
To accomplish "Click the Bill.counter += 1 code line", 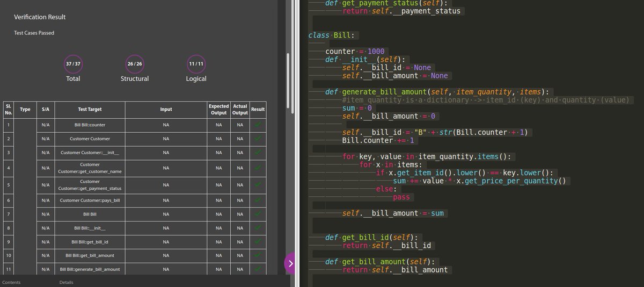I will click(379, 140).
